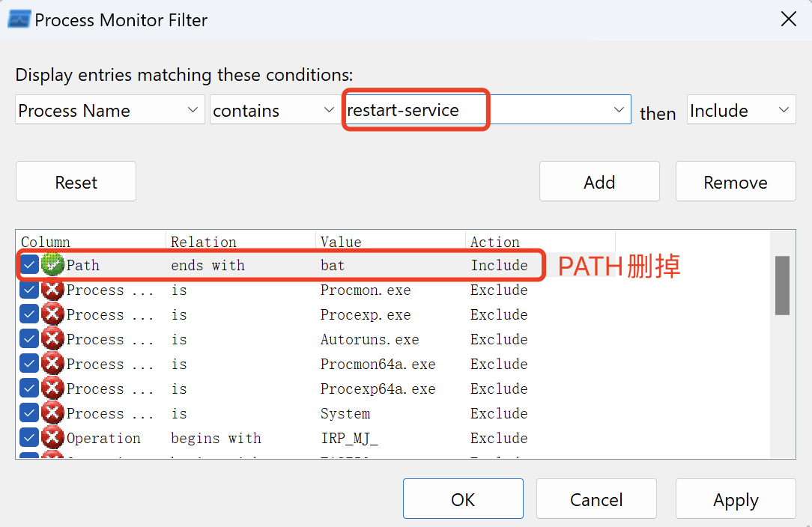Toggle checkbox for Operation begins with IRP_MJ_
Image resolution: width=812 pixels, height=527 pixels.
(x=29, y=438)
